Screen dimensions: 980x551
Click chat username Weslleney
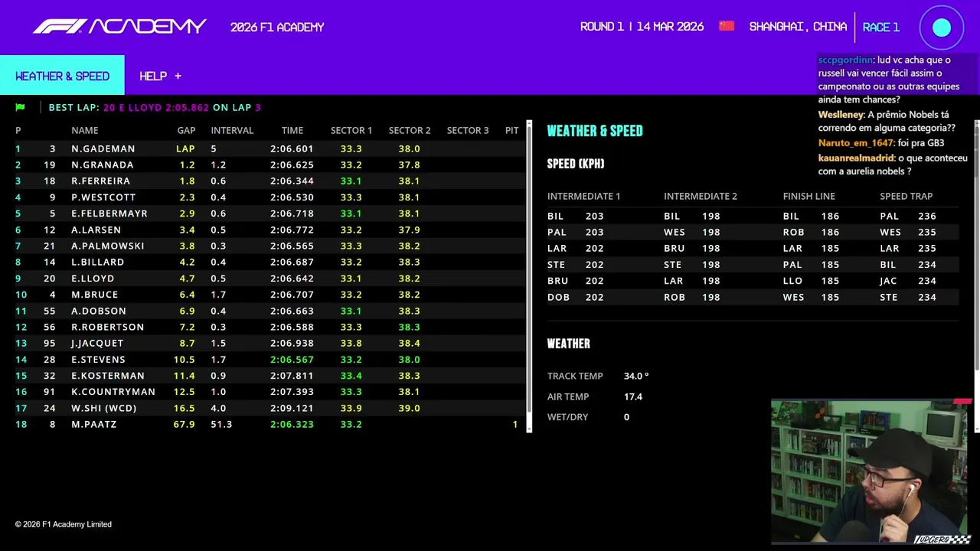pos(841,115)
